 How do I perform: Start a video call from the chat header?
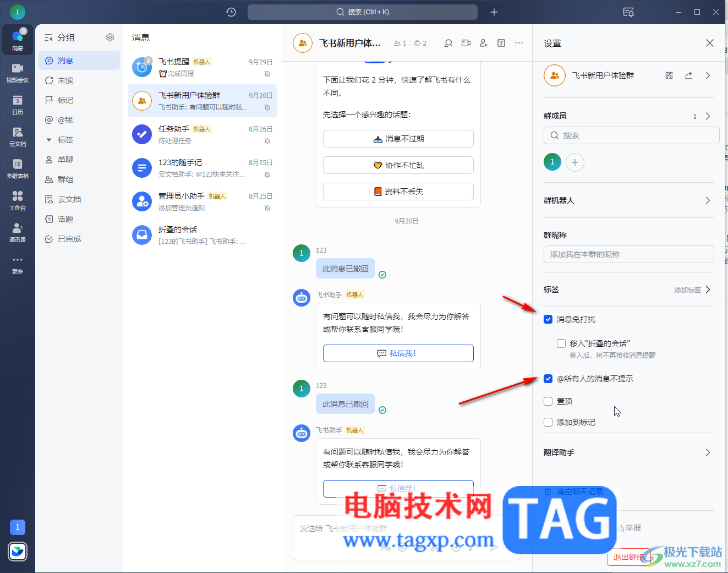[466, 43]
